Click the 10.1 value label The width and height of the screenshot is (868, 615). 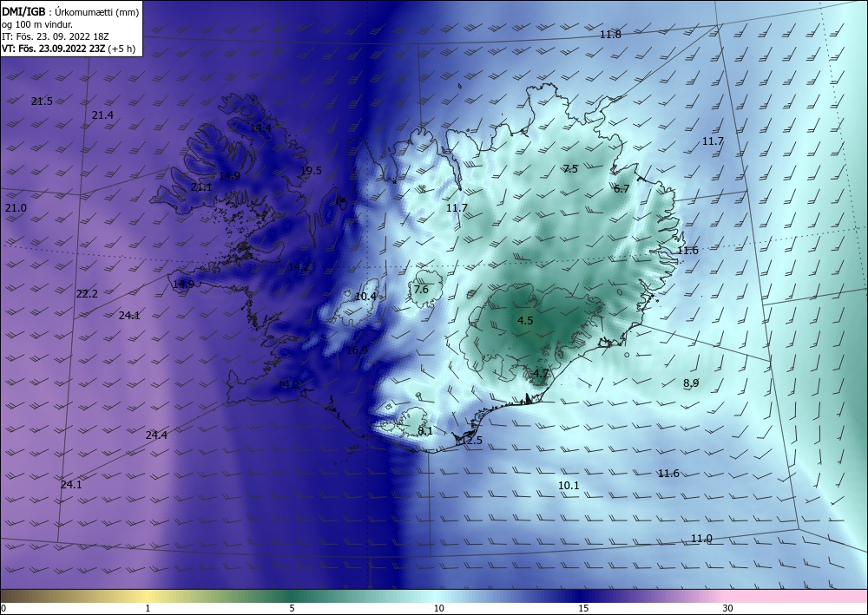pyautogui.click(x=568, y=486)
